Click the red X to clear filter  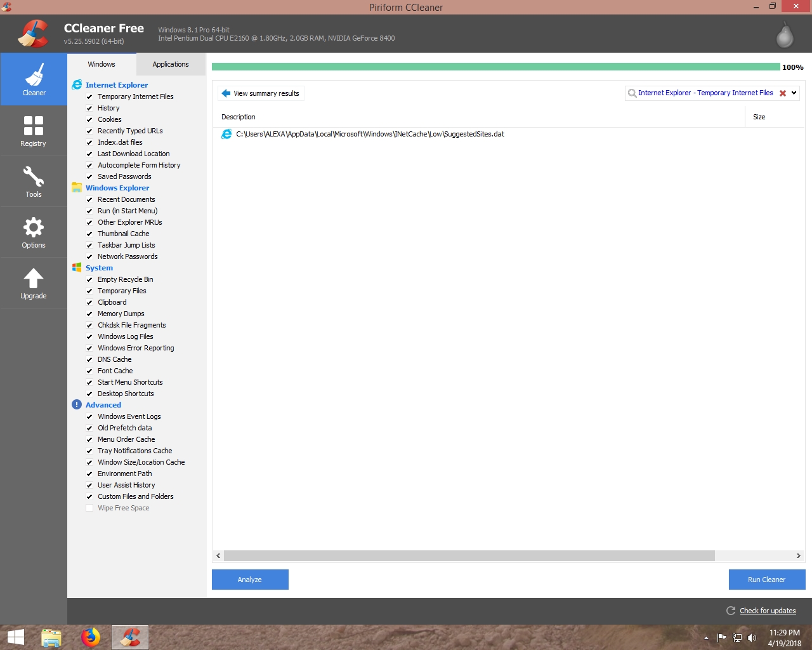783,93
